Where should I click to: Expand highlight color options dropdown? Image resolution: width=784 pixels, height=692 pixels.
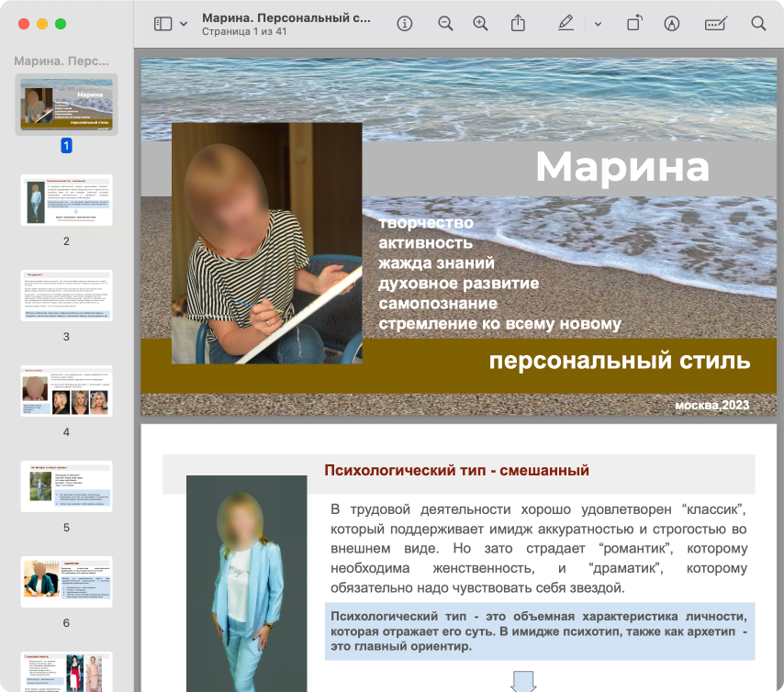(x=598, y=24)
